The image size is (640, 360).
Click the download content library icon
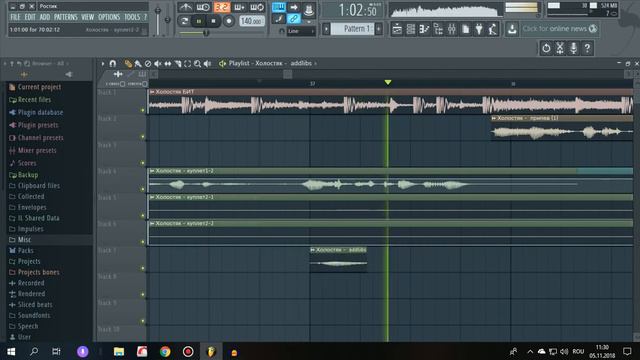(512, 29)
